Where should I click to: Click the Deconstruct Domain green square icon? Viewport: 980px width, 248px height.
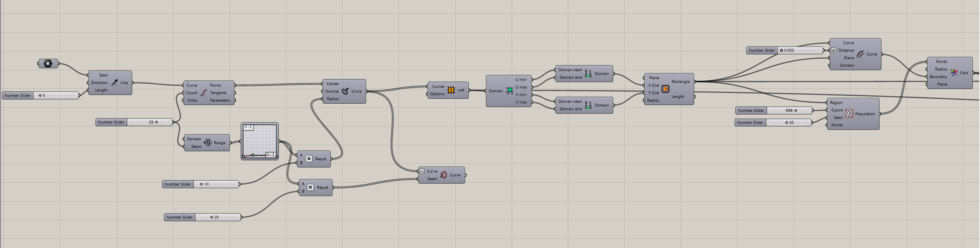tap(509, 91)
